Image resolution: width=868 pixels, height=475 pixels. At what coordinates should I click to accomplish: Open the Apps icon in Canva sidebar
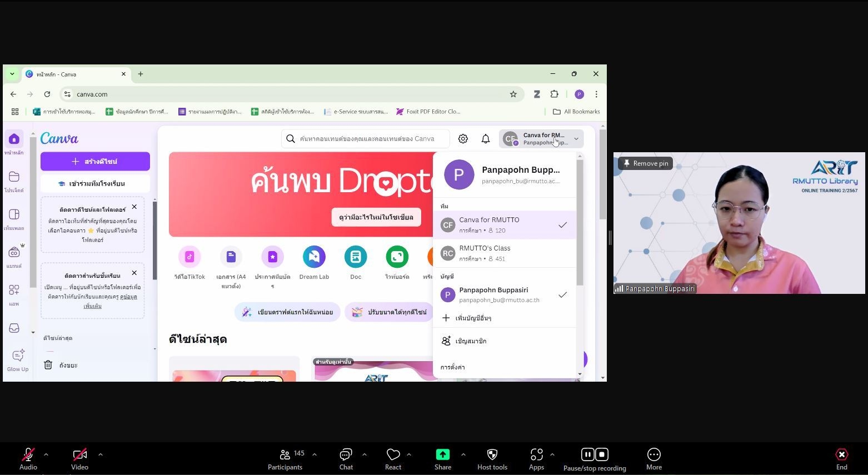[14, 290]
